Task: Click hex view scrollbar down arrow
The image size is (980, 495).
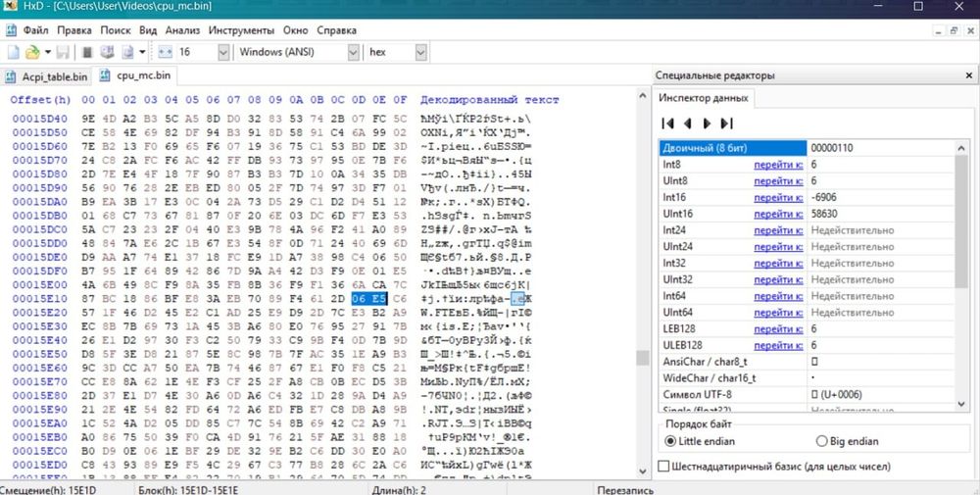Action: tap(643, 471)
